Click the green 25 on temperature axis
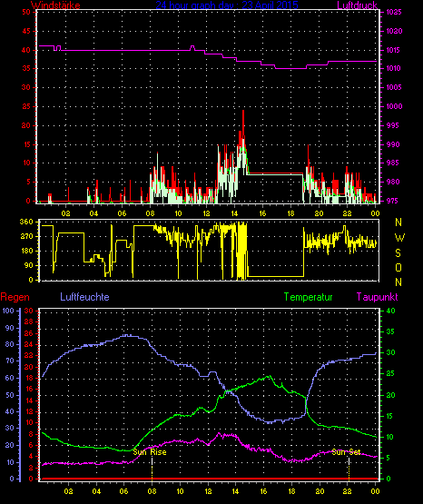 pyautogui.click(x=390, y=374)
